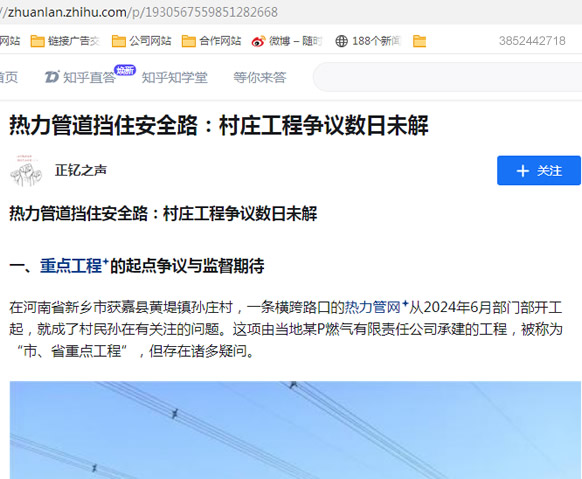Screen dimensions: 582x479
Task: Focus the Zhihu search input field
Action: [x=447, y=77]
